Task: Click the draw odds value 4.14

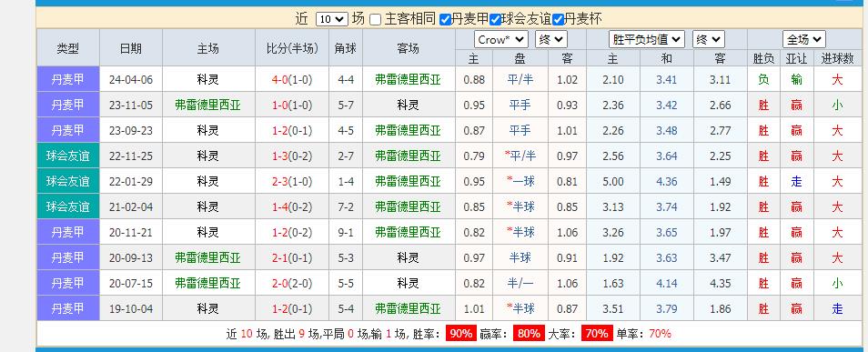Action: [667, 284]
